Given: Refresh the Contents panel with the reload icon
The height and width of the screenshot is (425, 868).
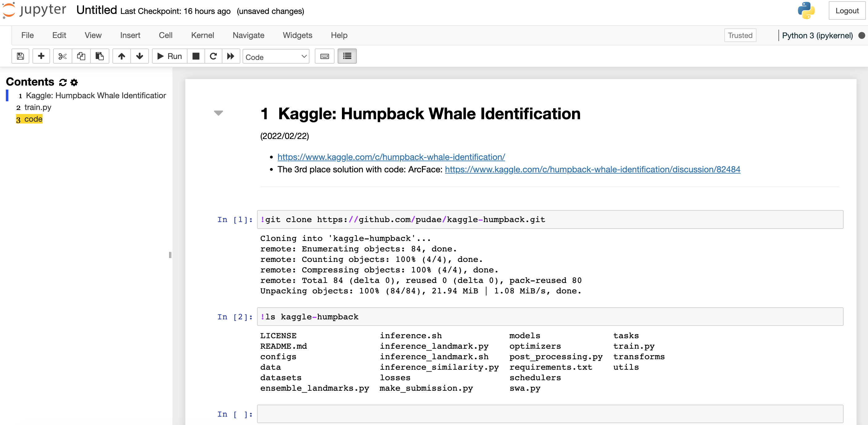Looking at the screenshot, I should [x=63, y=82].
